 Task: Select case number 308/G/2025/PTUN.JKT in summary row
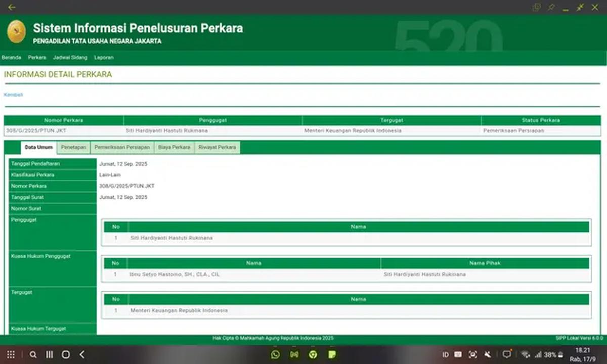pyautogui.click(x=36, y=130)
